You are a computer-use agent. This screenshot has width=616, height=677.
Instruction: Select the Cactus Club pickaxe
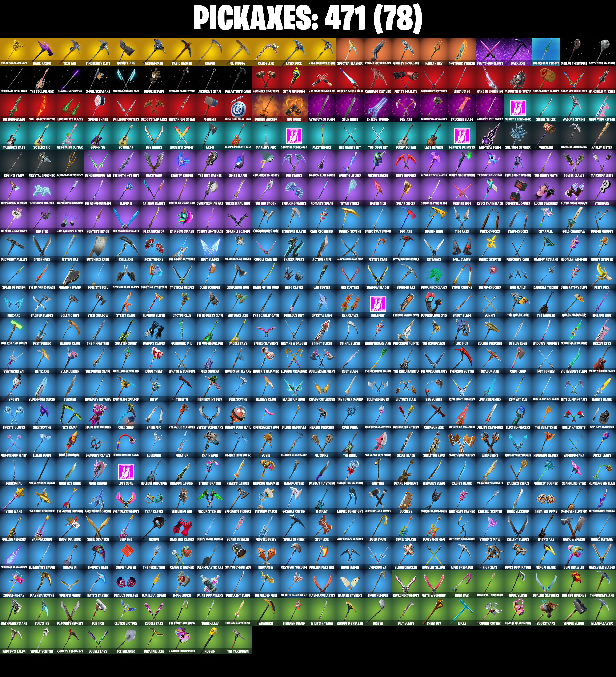(182, 304)
